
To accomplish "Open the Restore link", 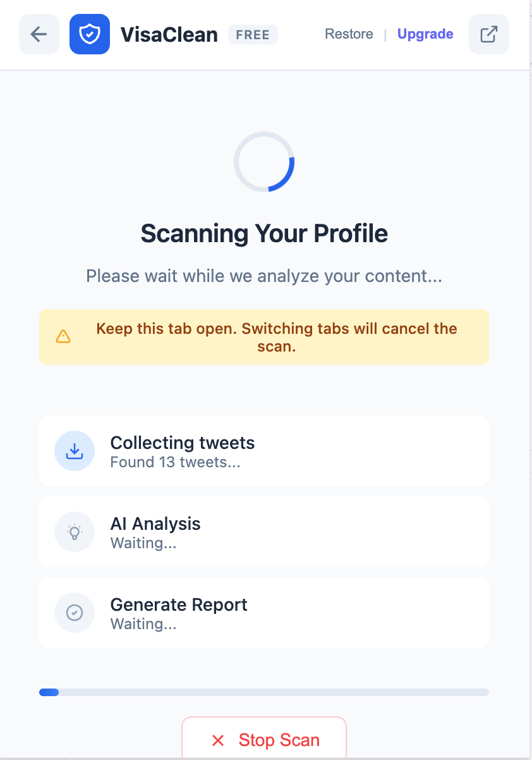I will point(349,34).
